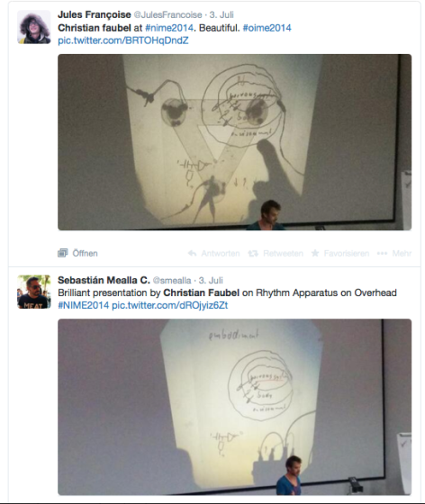Click the Öffnen photo icon

point(63,253)
